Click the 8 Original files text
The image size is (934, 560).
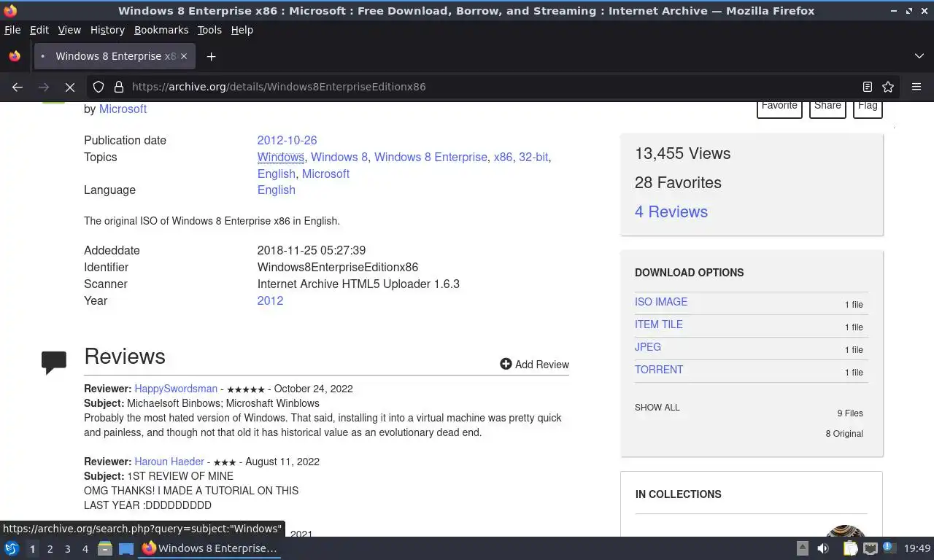tap(844, 434)
